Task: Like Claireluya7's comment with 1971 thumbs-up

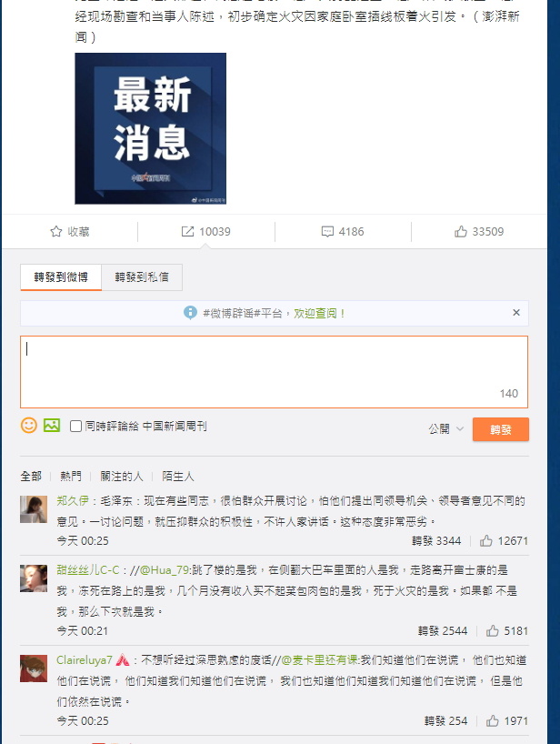Action: [x=492, y=721]
